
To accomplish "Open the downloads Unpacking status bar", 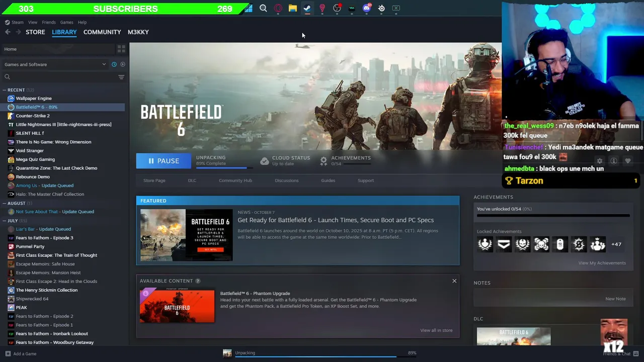I will tap(320, 353).
